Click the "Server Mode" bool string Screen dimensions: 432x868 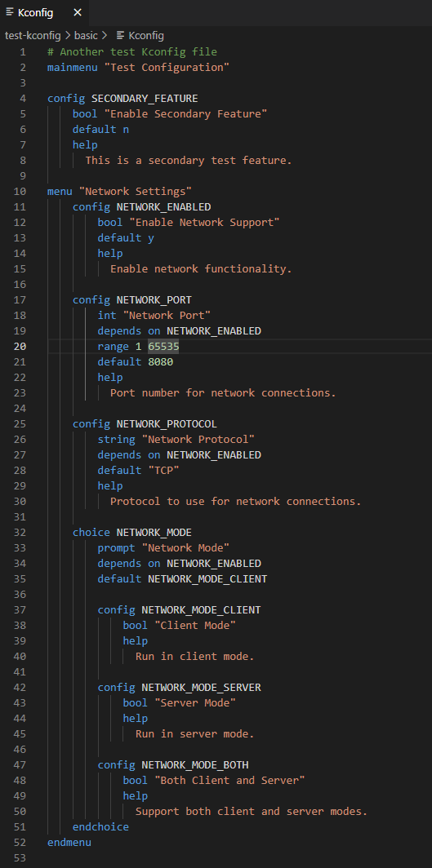point(195,703)
